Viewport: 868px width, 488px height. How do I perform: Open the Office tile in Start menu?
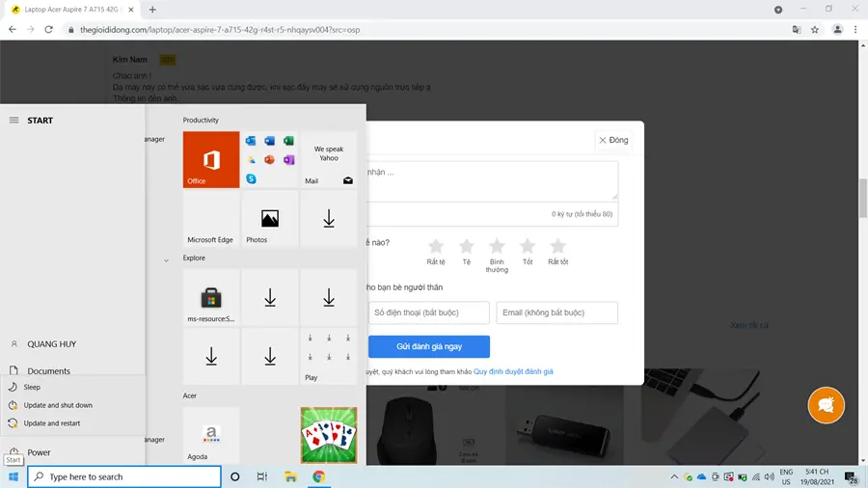click(x=211, y=159)
